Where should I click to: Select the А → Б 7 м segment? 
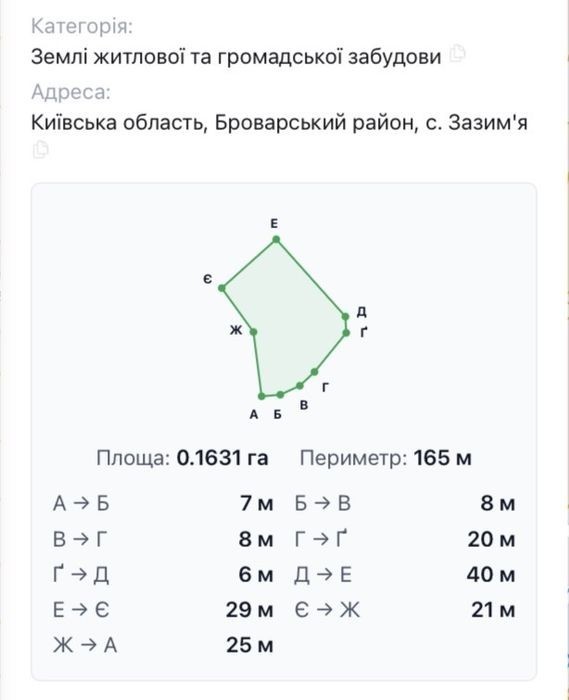(x=163, y=504)
